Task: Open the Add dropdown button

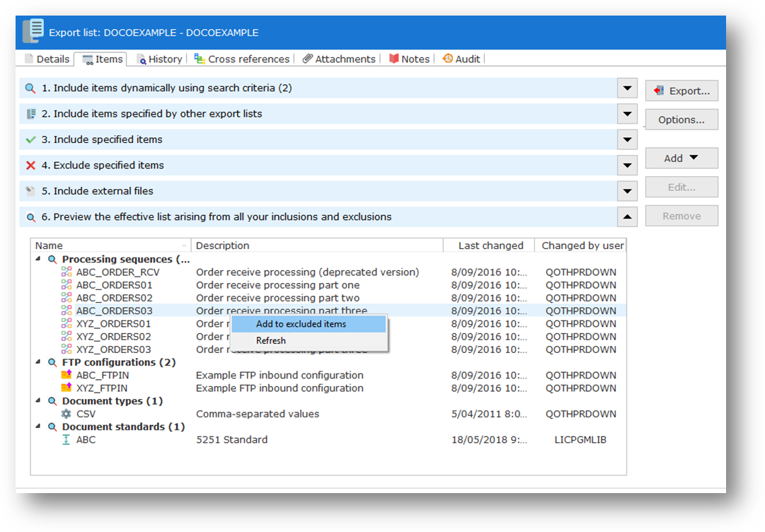Action: point(681,158)
